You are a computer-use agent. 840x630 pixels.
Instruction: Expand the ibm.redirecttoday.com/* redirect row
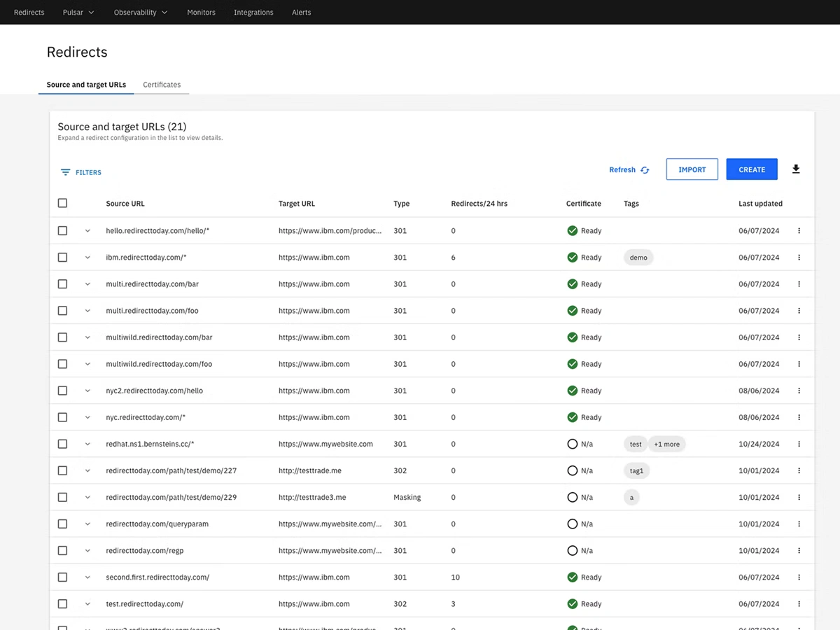[x=87, y=257]
